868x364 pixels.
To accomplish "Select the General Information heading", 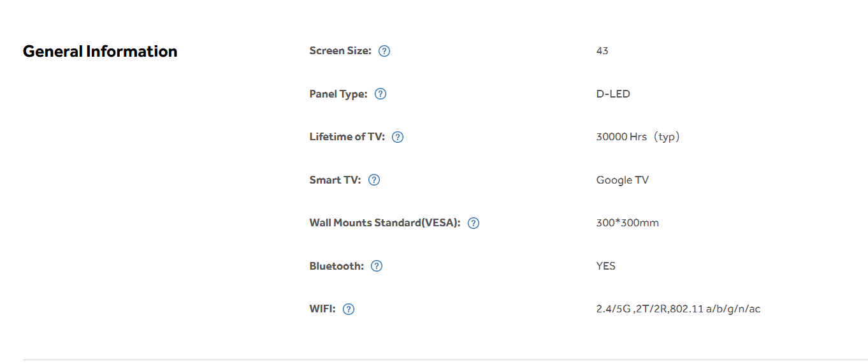I will tap(100, 51).
